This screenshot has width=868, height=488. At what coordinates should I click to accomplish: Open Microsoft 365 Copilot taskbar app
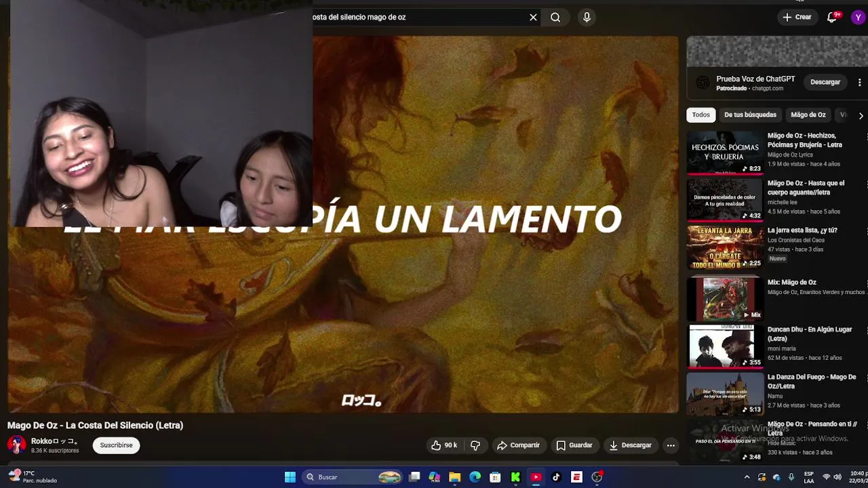pyautogui.click(x=435, y=477)
